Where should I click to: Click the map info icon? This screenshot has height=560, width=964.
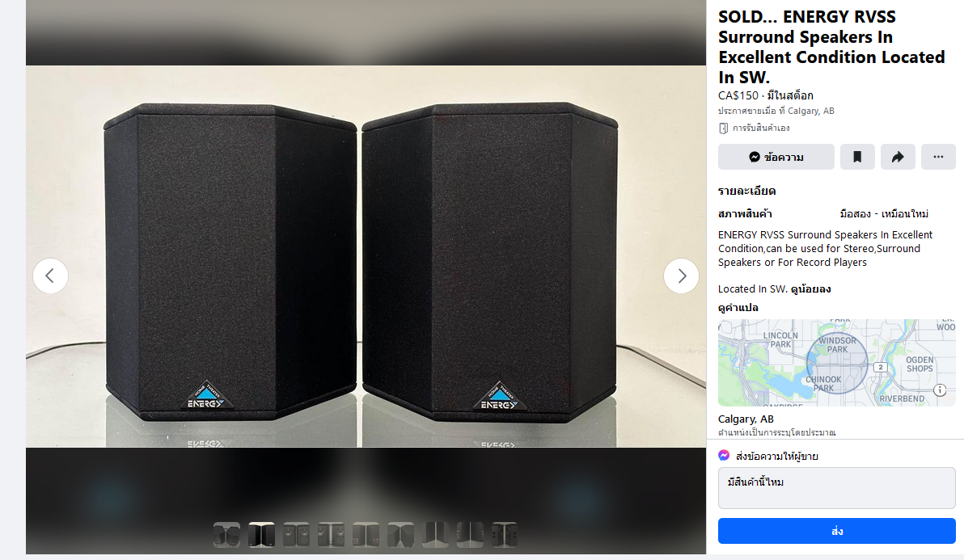click(x=940, y=390)
